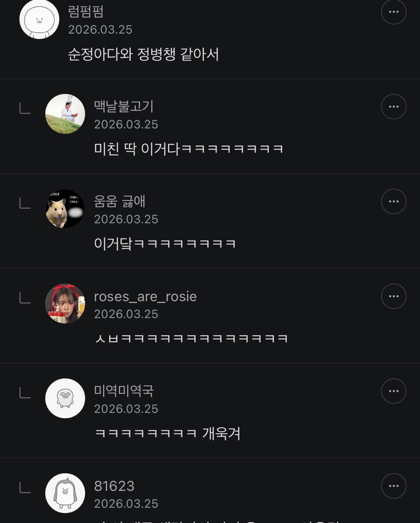Open the profile of username 미역미역국
420x523 pixels.
(x=124, y=391)
